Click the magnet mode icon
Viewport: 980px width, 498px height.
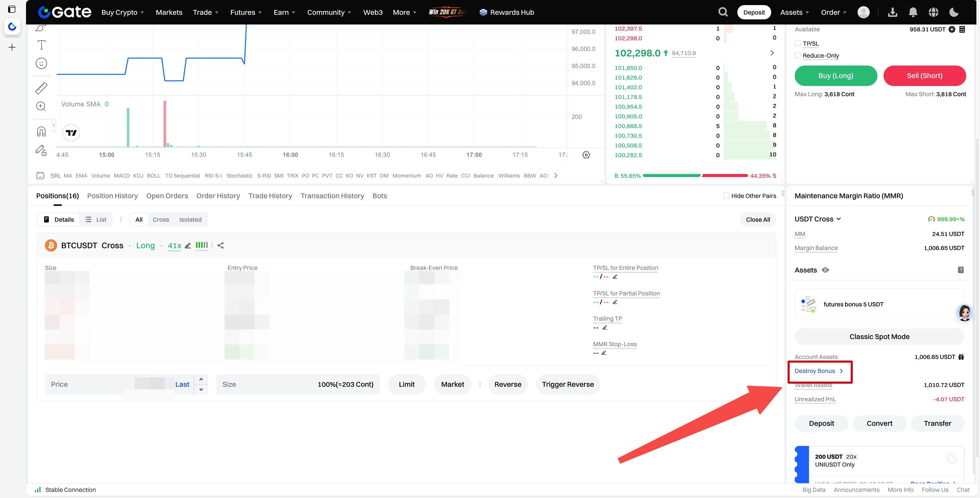tap(41, 132)
